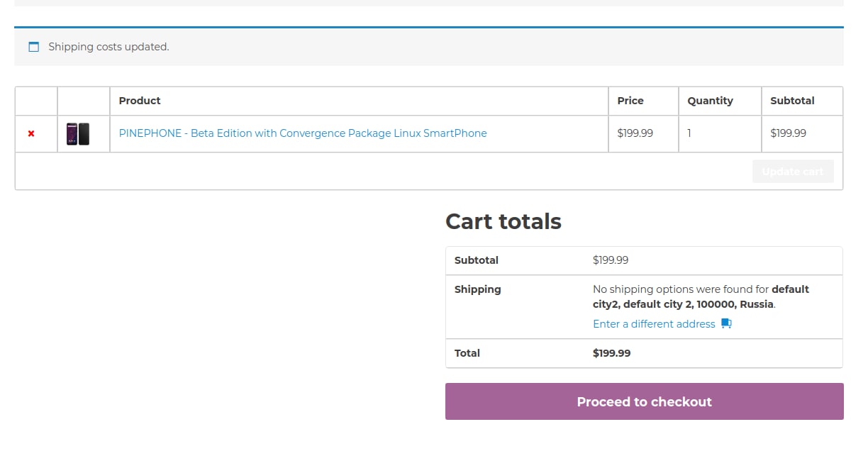
Task: Click the Shipping label in Cart totals
Action: [478, 289]
